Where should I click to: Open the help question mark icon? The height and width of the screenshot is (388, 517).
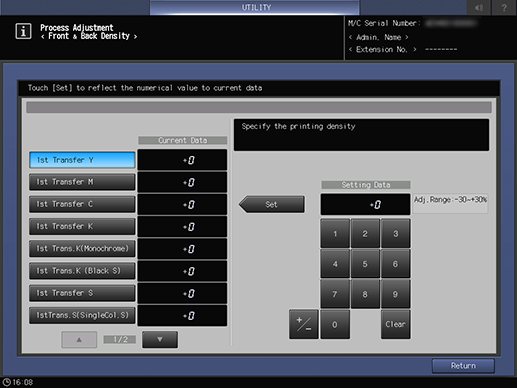tap(504, 7)
